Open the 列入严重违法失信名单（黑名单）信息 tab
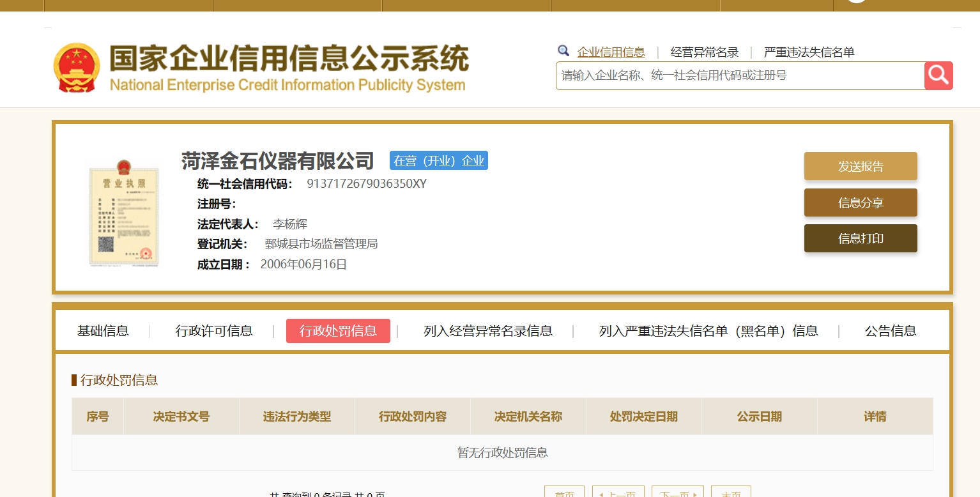The image size is (980, 497). pyautogui.click(x=708, y=331)
